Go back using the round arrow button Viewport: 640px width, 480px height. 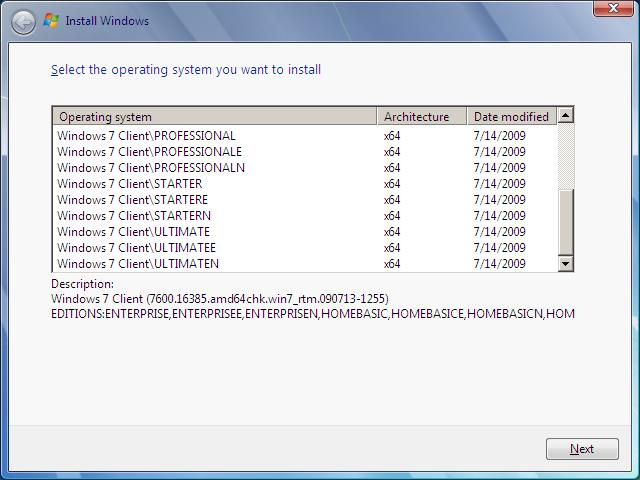[x=23, y=22]
